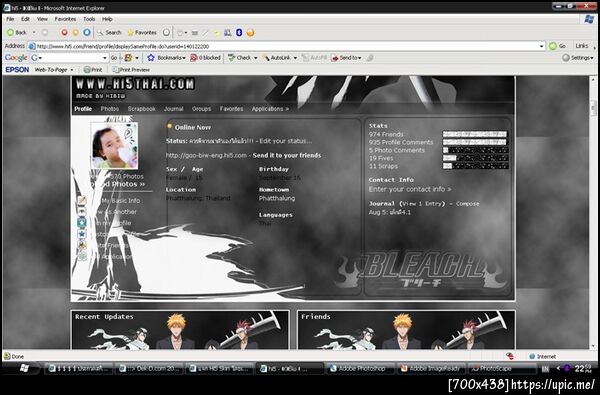600x395 pixels.
Task: Click the profile photo thumbnail
Action: (114, 146)
